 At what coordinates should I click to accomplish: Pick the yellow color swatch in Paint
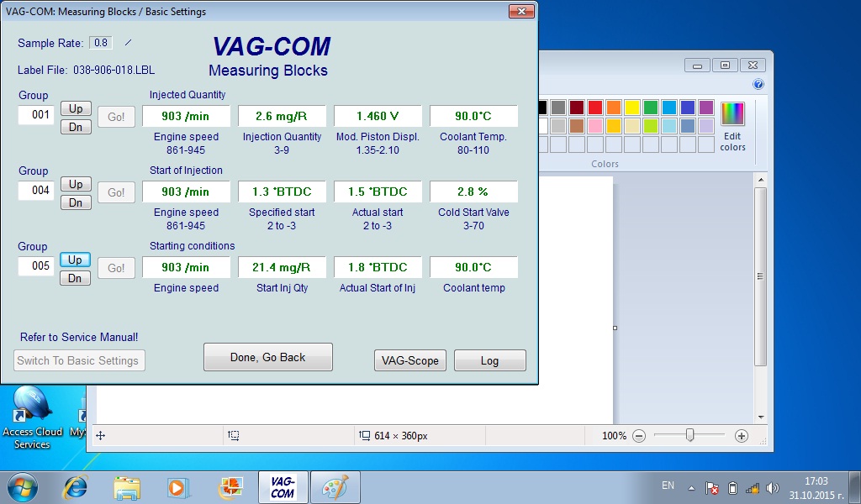click(x=632, y=108)
